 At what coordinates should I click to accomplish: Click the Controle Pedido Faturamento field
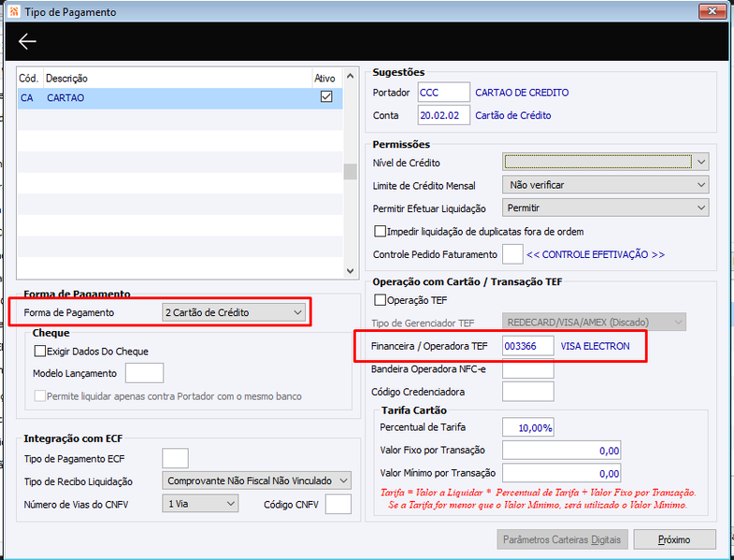coord(512,254)
